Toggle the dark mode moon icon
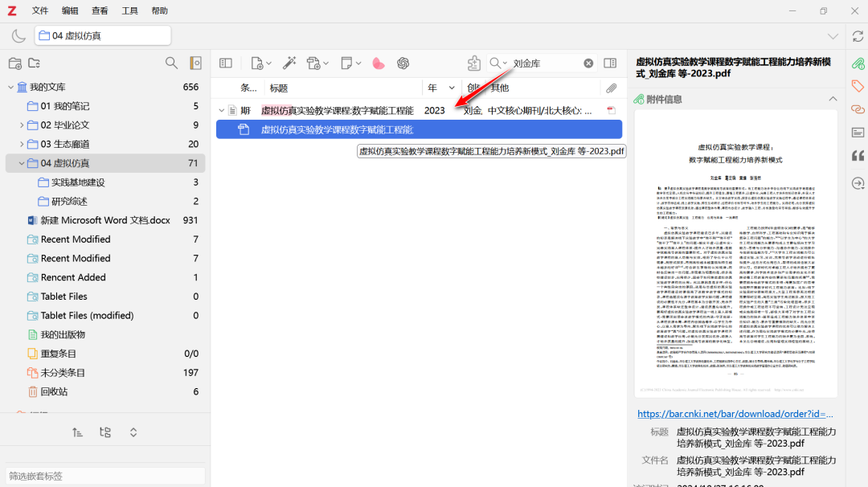 pos(18,35)
